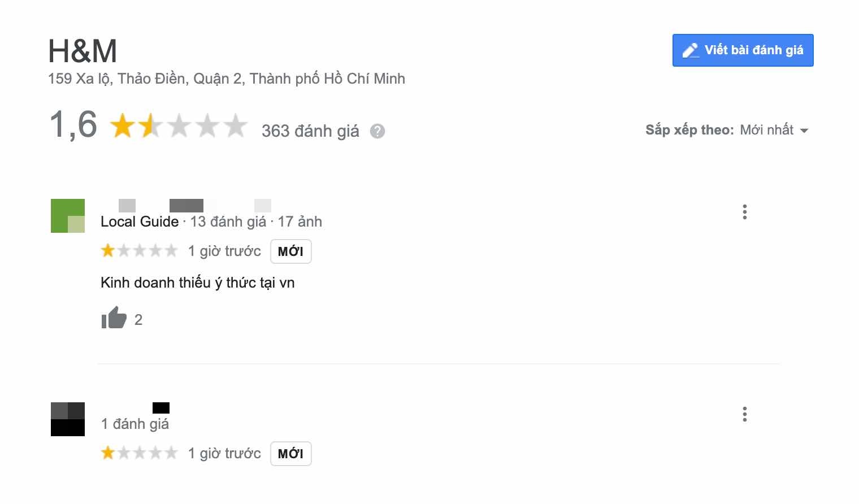Click the '363 đánh giá' review count
The width and height of the screenshot is (859, 504).
310,131
